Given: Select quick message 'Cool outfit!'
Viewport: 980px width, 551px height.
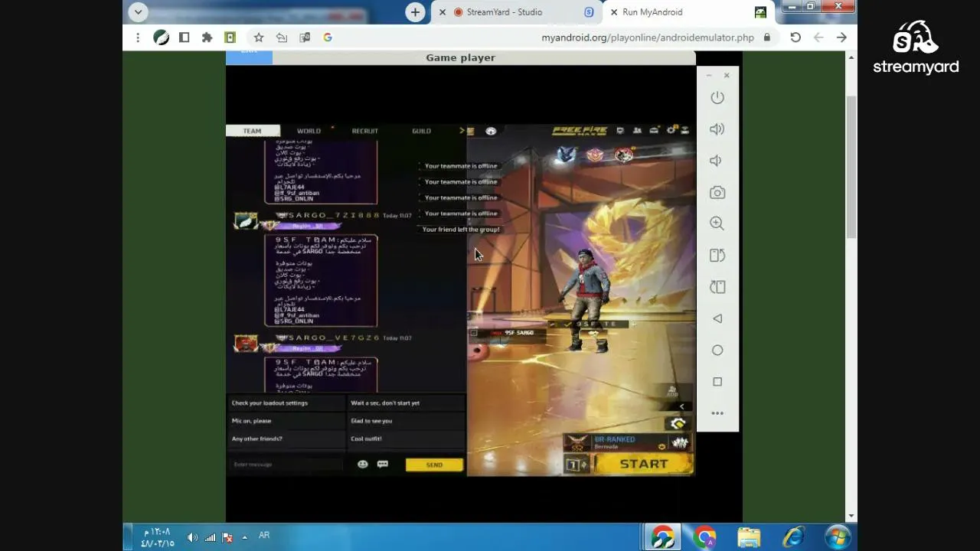Looking at the screenshot, I should 406,439.
